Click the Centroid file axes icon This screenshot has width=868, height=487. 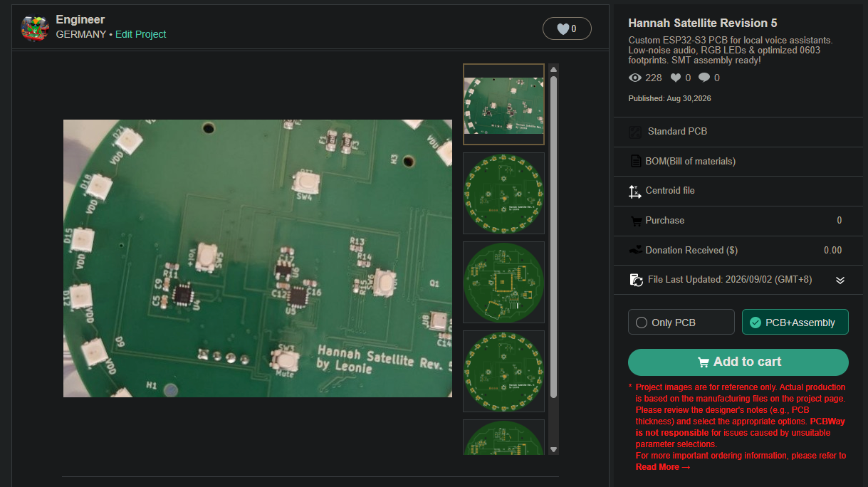(x=635, y=191)
